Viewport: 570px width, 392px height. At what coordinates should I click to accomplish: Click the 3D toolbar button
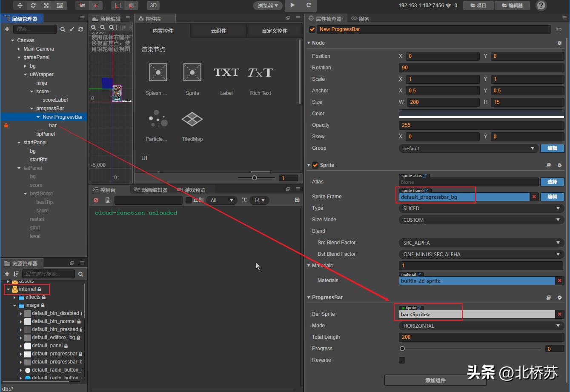tap(152, 6)
